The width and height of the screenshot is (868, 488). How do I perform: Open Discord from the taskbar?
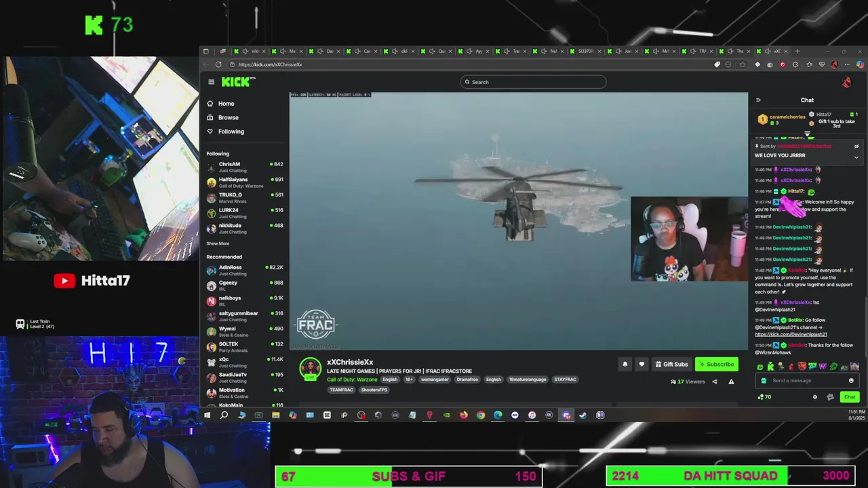[566, 415]
